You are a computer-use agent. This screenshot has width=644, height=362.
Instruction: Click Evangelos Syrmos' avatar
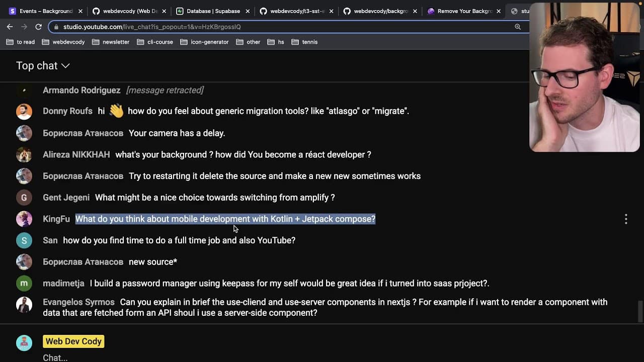[x=24, y=305]
